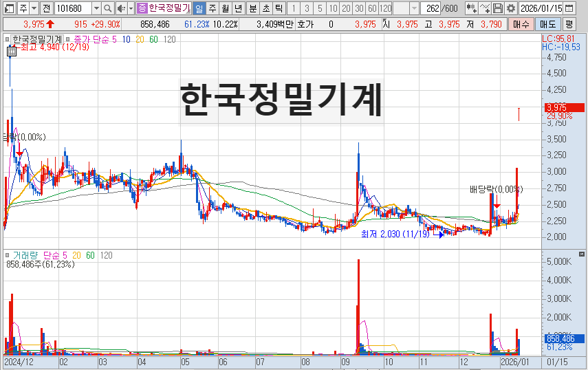
Task: Save chart with the floppy disk icon
Action: pos(498,8)
